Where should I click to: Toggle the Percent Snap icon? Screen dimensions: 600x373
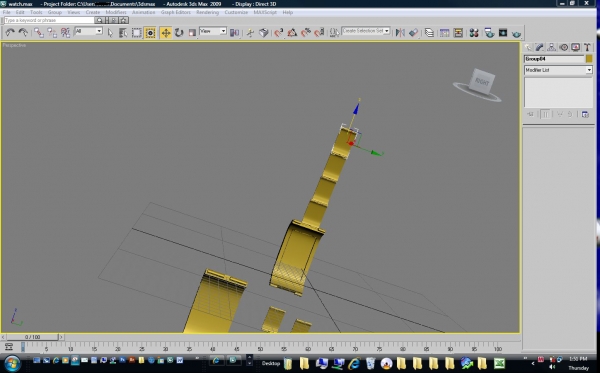coord(306,33)
